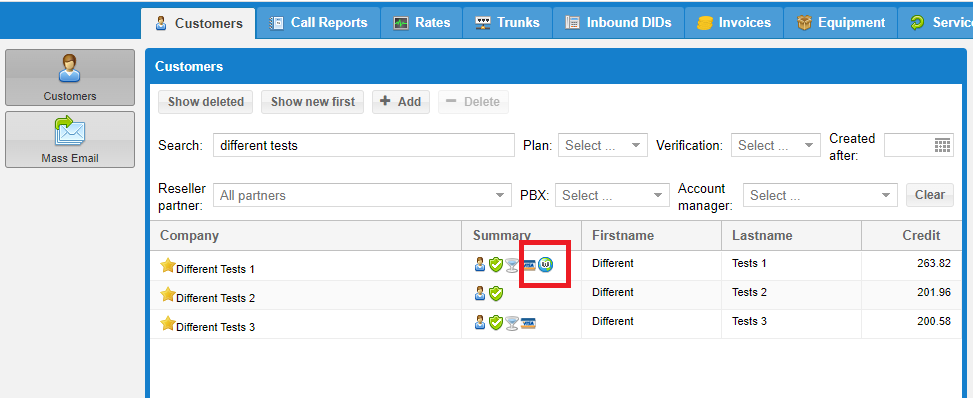Click the Clear filters button
Image resolution: width=973 pixels, height=398 pixels.
(930, 195)
